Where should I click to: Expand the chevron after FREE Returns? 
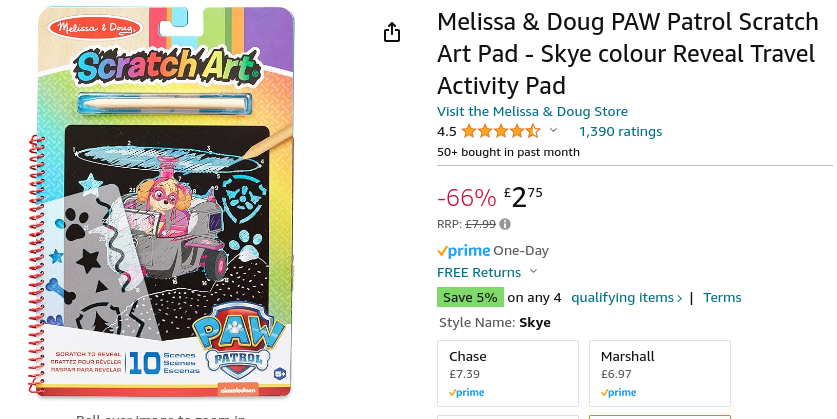pos(533,272)
